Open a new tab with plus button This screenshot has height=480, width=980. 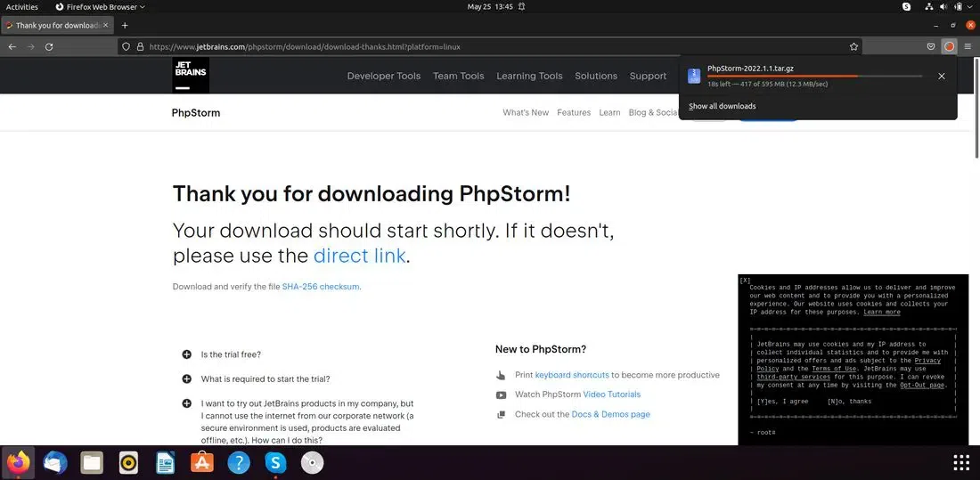point(125,26)
